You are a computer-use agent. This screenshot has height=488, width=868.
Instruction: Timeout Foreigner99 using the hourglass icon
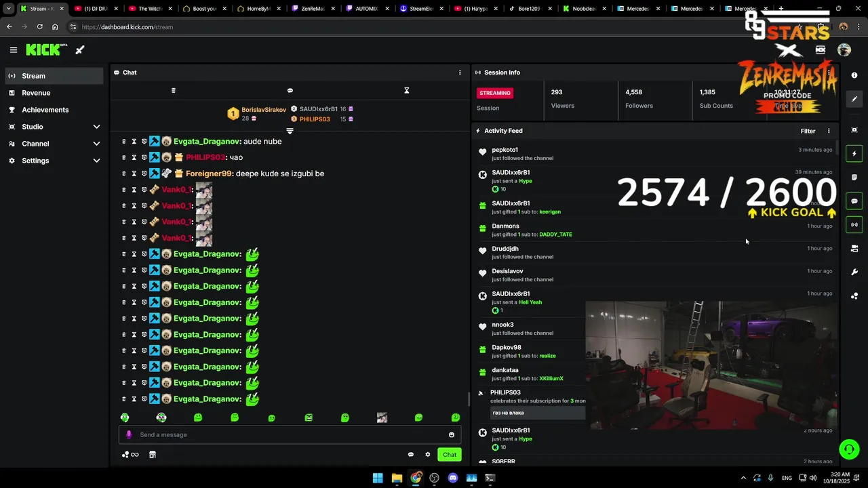tap(134, 174)
